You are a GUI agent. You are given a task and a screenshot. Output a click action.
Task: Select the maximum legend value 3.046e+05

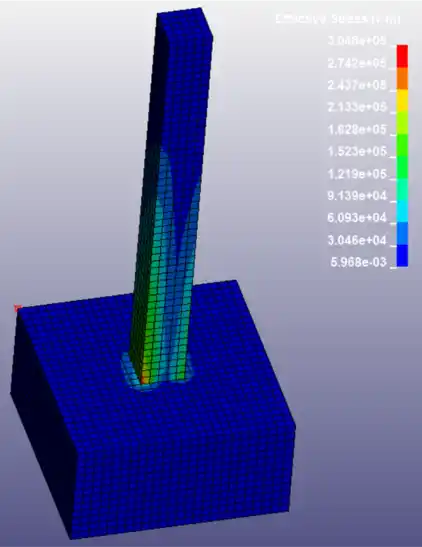tap(357, 41)
